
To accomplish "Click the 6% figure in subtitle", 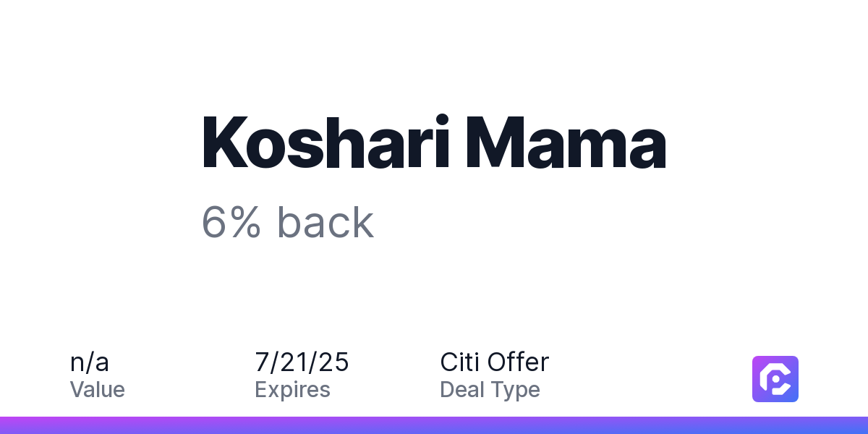I will tap(231, 222).
